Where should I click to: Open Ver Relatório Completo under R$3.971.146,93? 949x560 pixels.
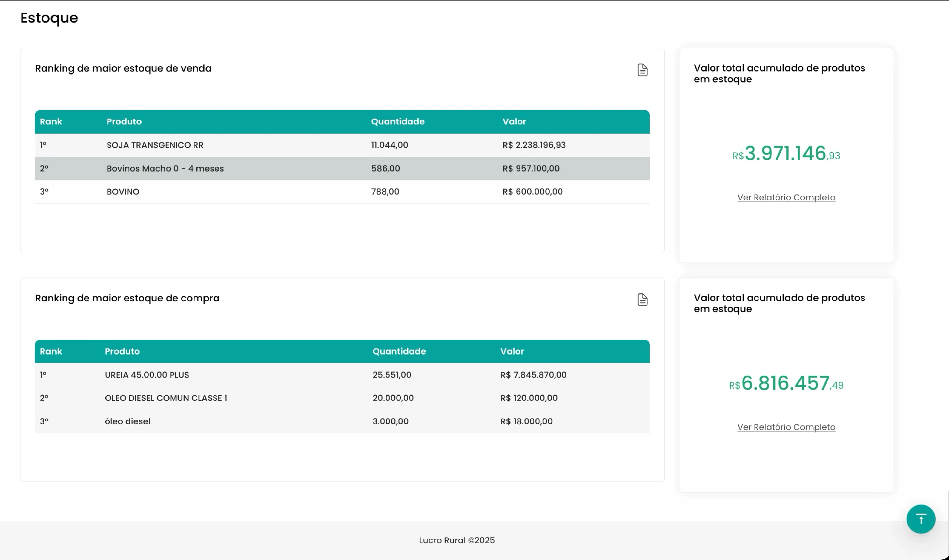click(x=786, y=197)
